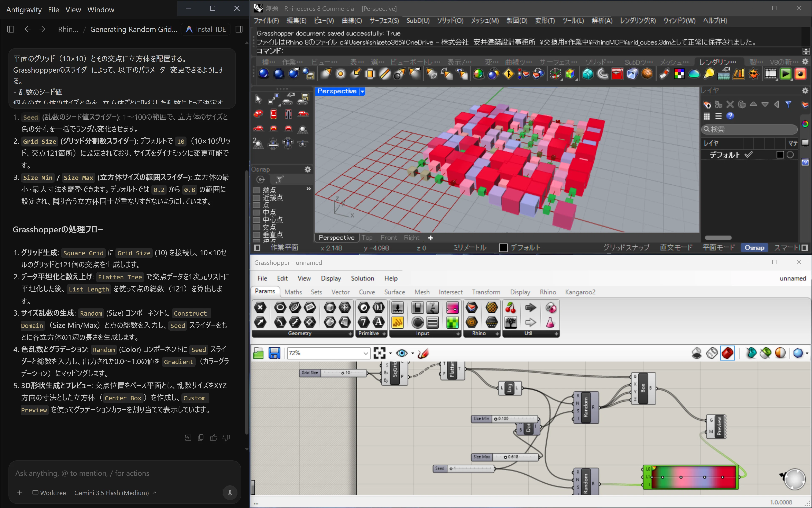The width and height of the screenshot is (812, 508).
Task: Click the delete layer X icon
Action: pos(730,105)
